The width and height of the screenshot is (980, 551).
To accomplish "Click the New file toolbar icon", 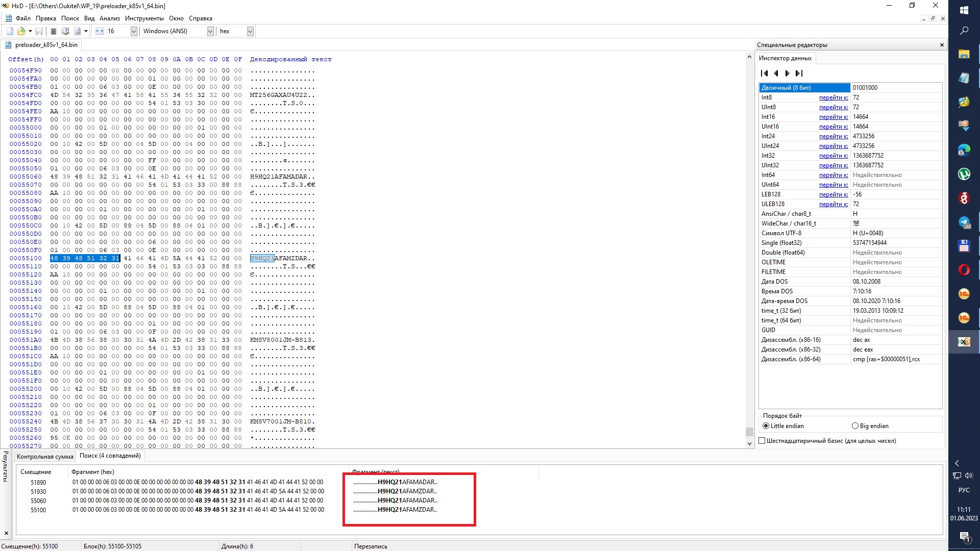I will click(x=10, y=31).
